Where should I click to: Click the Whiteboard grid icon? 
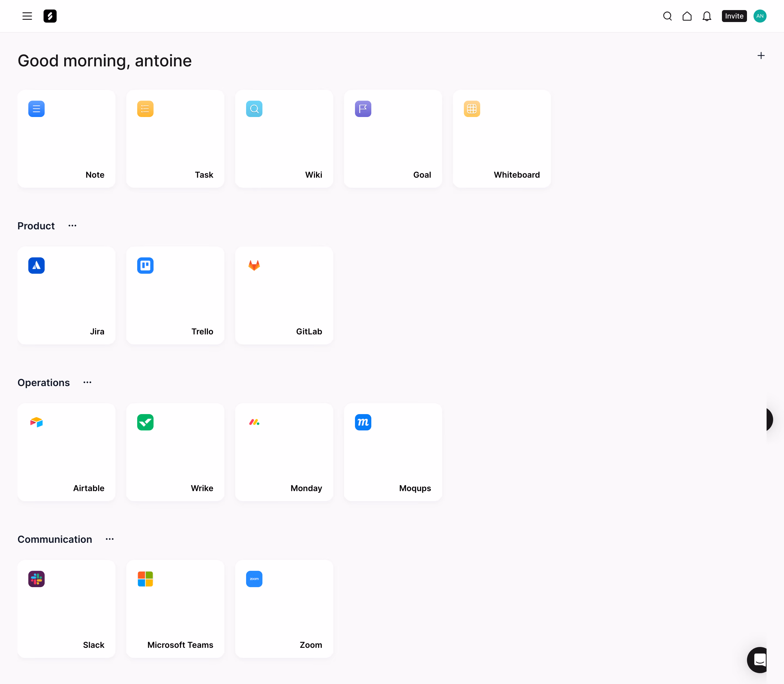click(x=471, y=109)
